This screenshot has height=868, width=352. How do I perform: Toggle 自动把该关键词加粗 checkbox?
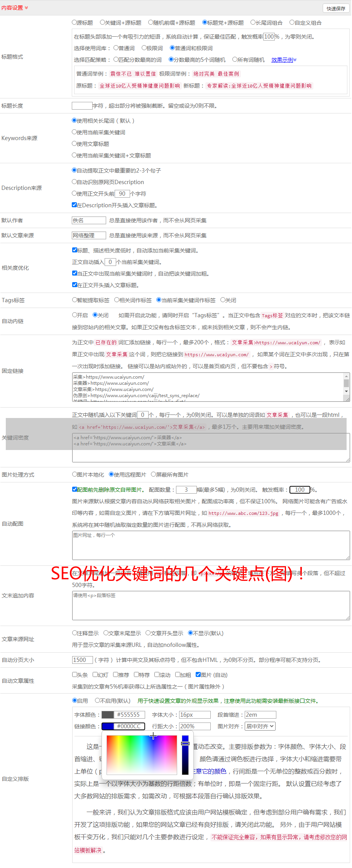pos(75,273)
